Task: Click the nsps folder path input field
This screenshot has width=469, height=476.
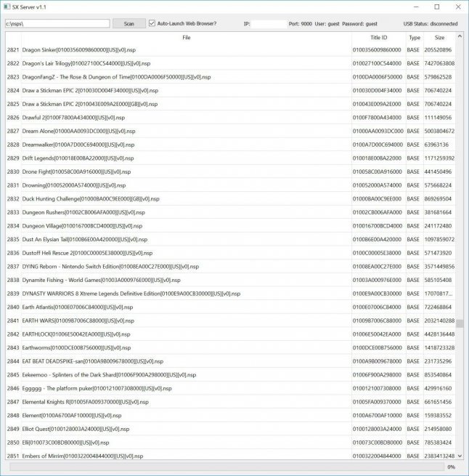Action: (x=57, y=23)
